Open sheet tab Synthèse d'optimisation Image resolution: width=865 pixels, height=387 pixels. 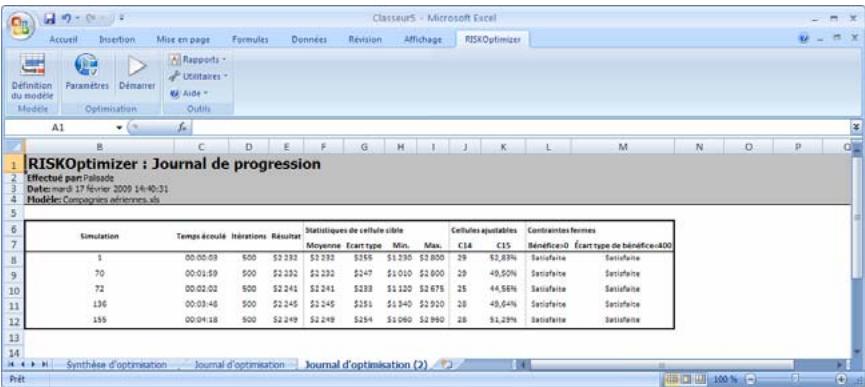[116, 365]
